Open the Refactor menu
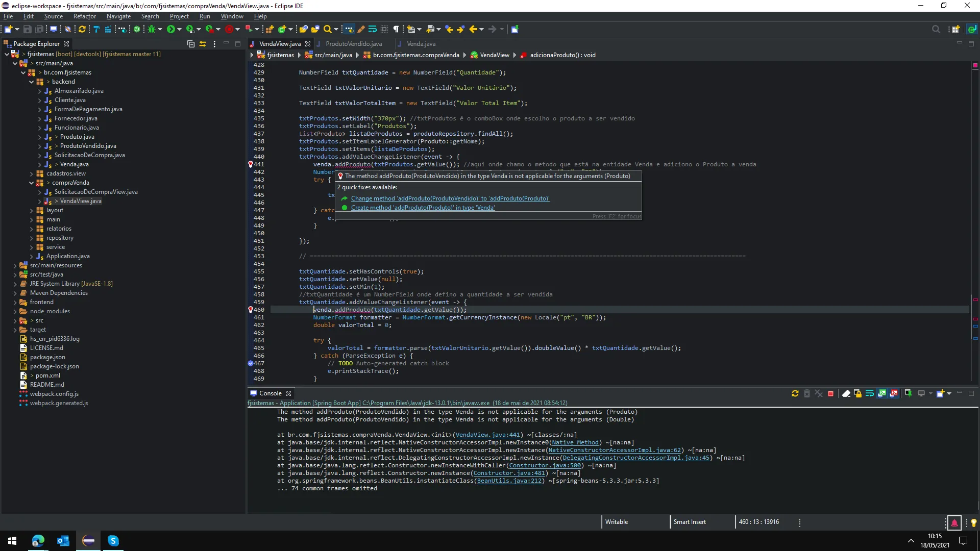 pos(84,16)
